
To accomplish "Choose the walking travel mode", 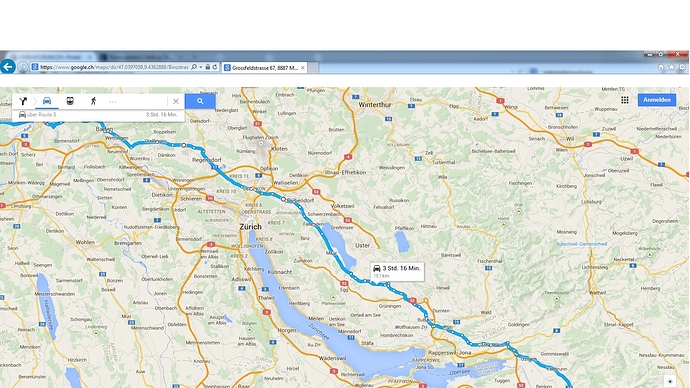I will coord(93,101).
